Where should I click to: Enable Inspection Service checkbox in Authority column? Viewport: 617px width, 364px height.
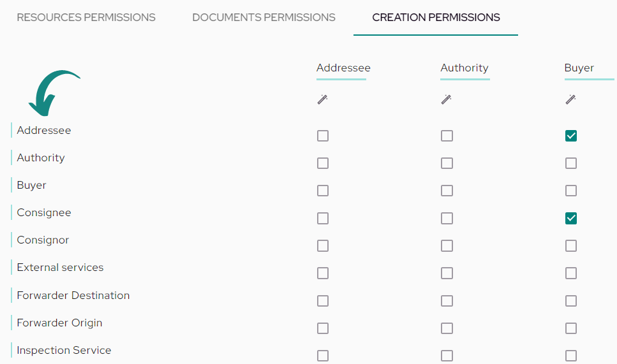pos(447,356)
